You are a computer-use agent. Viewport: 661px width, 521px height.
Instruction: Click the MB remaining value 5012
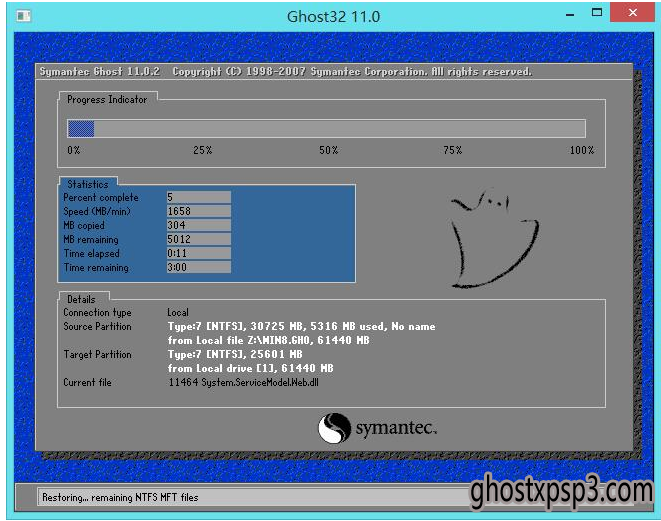point(199,239)
